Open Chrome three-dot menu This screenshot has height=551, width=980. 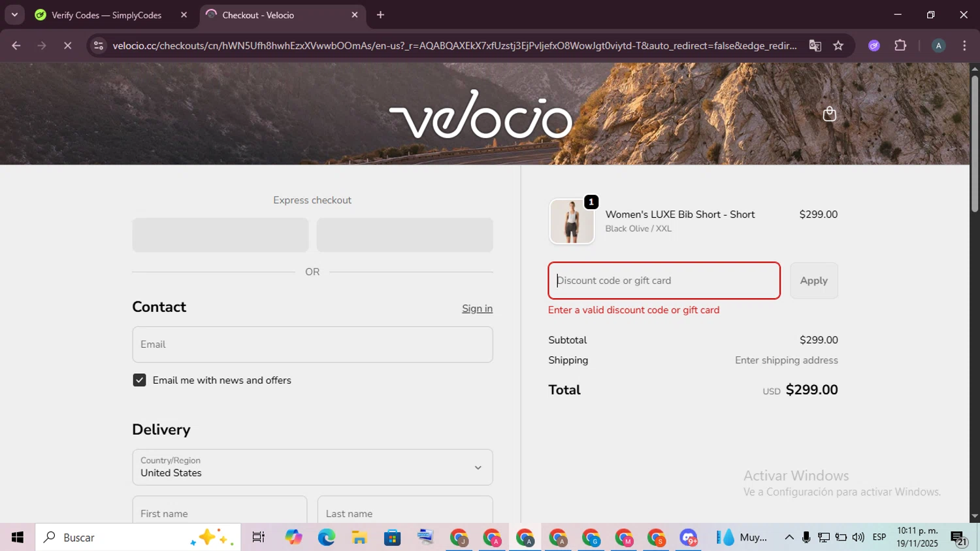pos(964,46)
